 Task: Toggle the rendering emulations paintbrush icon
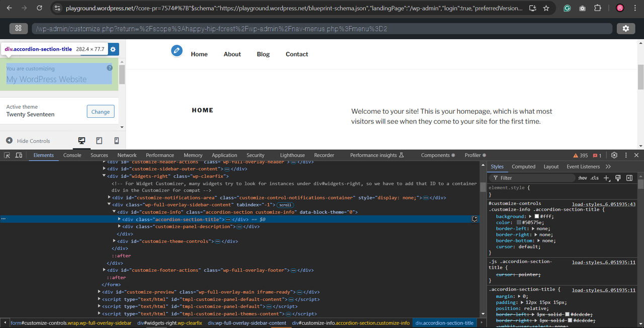coord(618,178)
